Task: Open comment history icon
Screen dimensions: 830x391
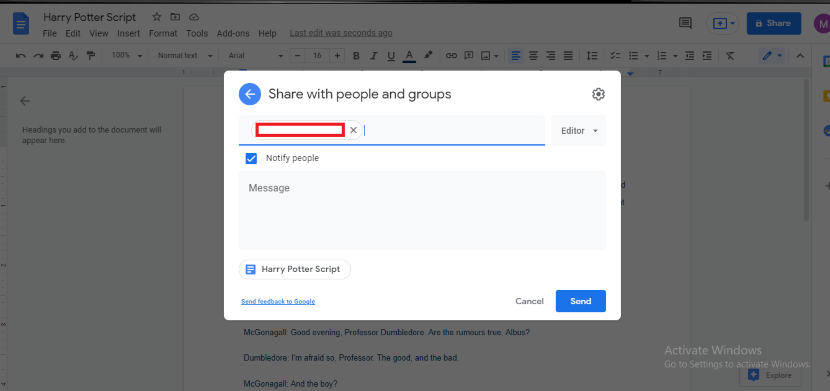Action: tap(685, 23)
